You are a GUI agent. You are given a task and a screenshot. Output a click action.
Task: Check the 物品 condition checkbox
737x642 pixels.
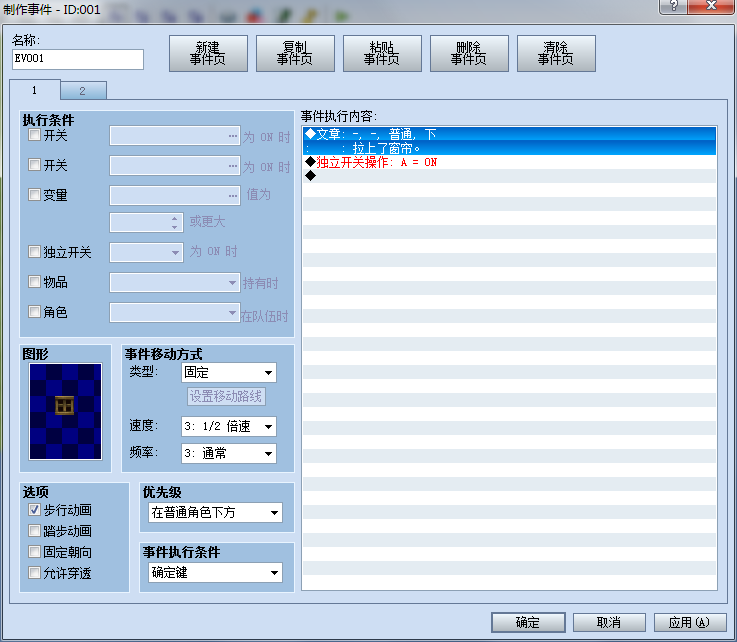tap(34, 282)
